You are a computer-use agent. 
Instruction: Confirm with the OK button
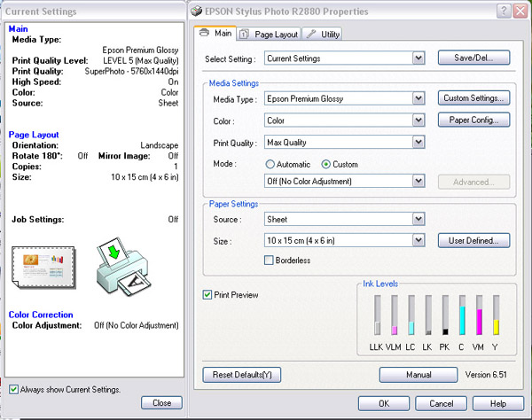tap(384, 403)
